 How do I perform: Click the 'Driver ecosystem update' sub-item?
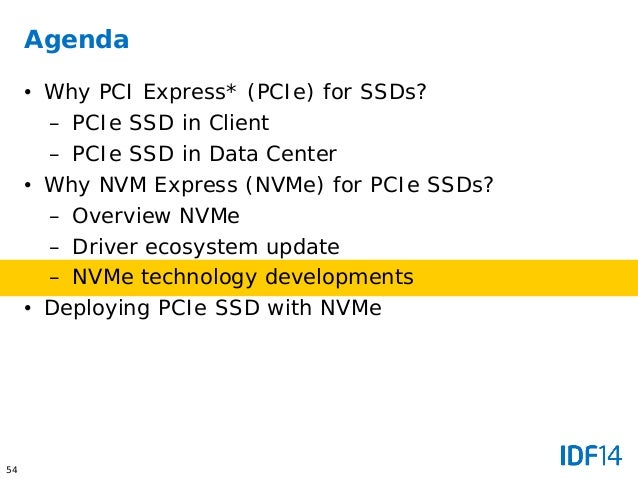point(206,247)
